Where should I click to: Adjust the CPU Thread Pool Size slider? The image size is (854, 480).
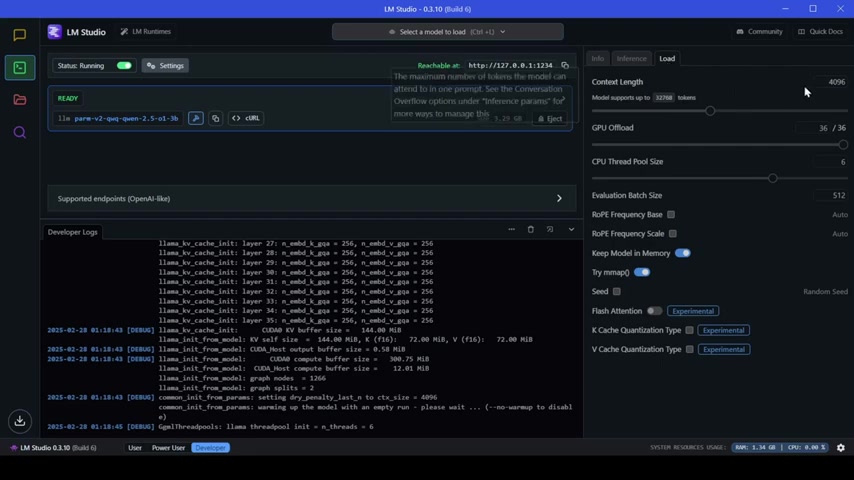pos(772,178)
